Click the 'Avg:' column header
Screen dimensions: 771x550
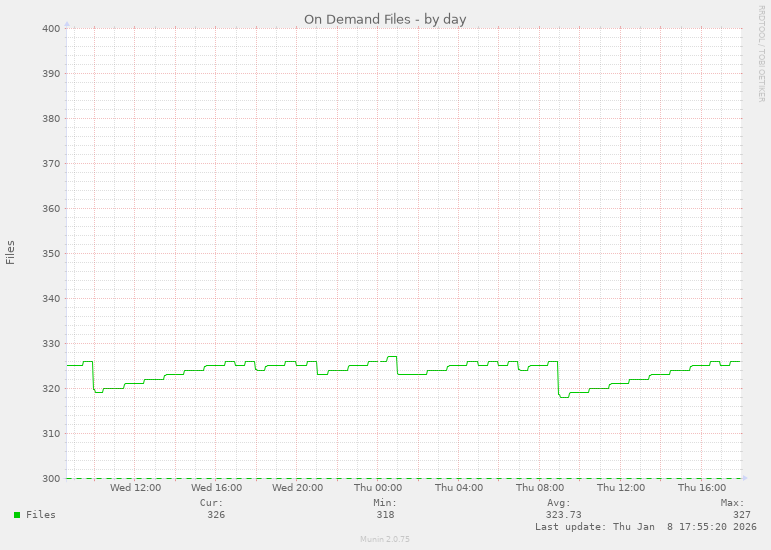tap(559, 503)
